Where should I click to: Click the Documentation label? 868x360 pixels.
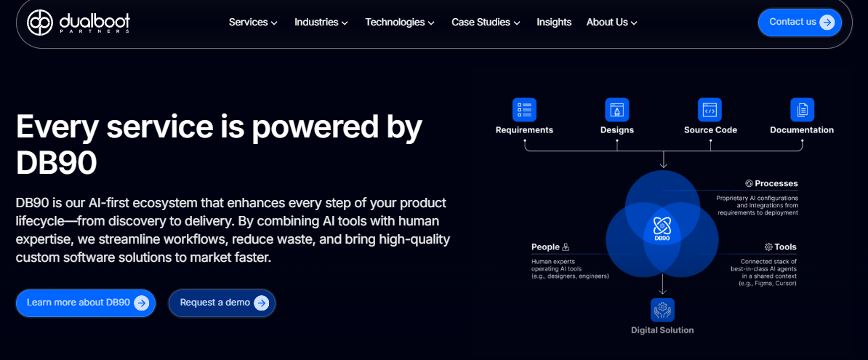coord(802,130)
